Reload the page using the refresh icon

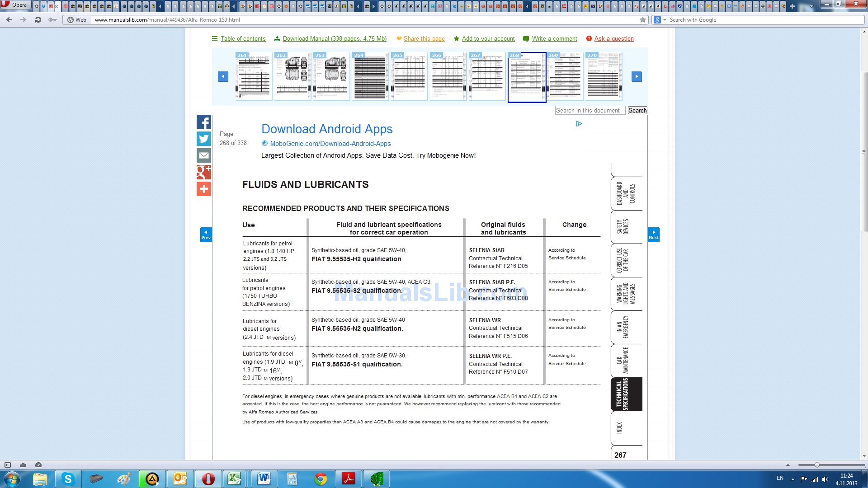click(38, 20)
